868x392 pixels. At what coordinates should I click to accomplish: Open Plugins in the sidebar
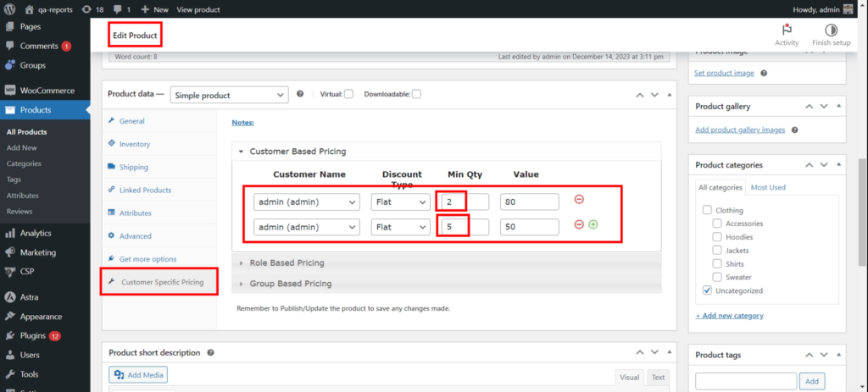coord(34,335)
